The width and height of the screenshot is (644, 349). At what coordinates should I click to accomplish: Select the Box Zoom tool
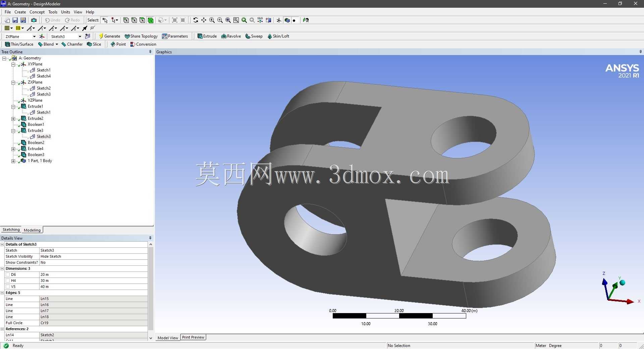pyautogui.click(x=220, y=20)
